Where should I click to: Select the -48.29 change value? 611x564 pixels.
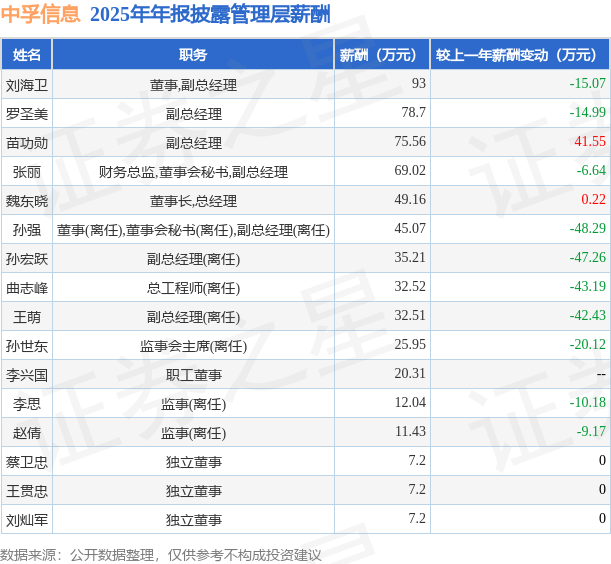coord(588,228)
